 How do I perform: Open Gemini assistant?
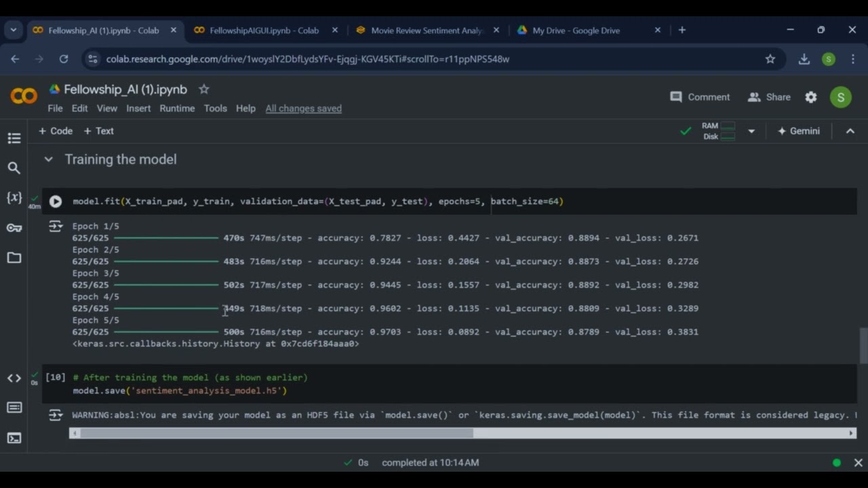click(798, 131)
